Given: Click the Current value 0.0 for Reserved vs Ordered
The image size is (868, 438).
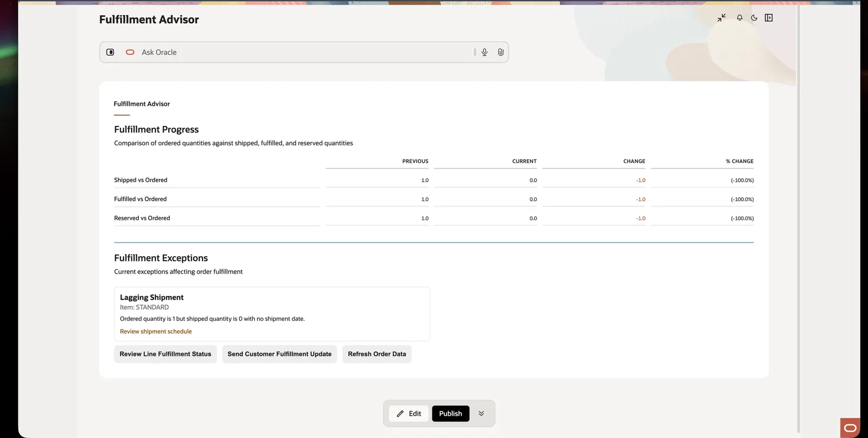Looking at the screenshot, I should 533,218.
